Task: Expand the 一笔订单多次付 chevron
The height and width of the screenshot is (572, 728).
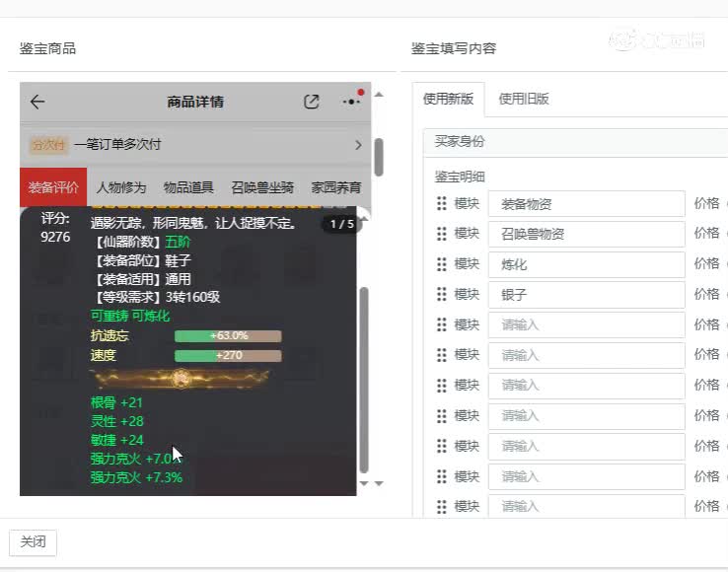Action: [358, 145]
